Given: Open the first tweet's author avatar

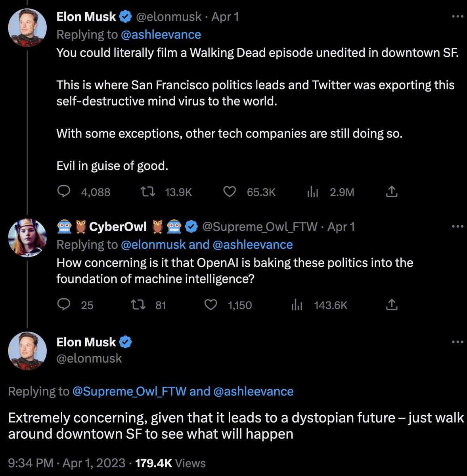Looking at the screenshot, I should (x=27, y=28).
